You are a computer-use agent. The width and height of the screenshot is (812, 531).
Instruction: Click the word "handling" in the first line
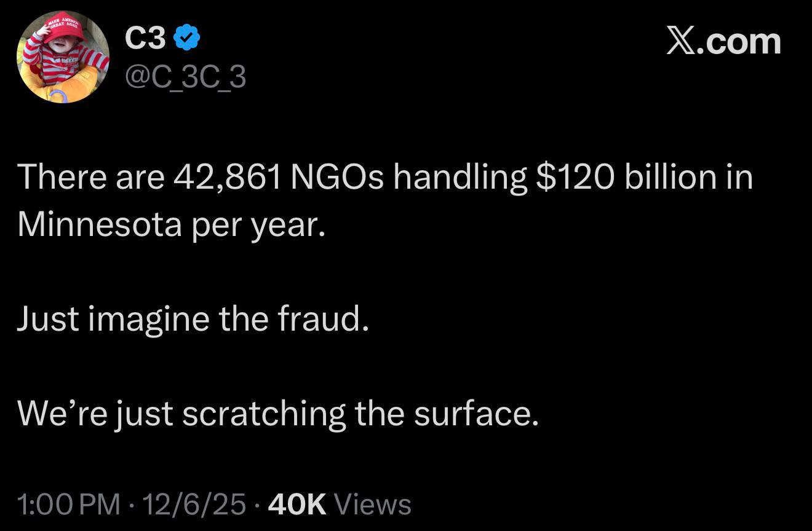tap(460, 178)
